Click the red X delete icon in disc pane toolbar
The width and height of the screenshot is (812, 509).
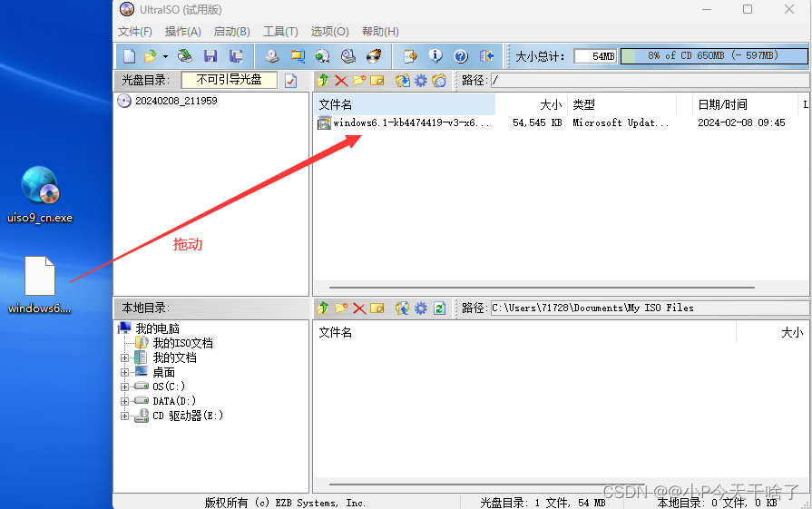point(341,80)
